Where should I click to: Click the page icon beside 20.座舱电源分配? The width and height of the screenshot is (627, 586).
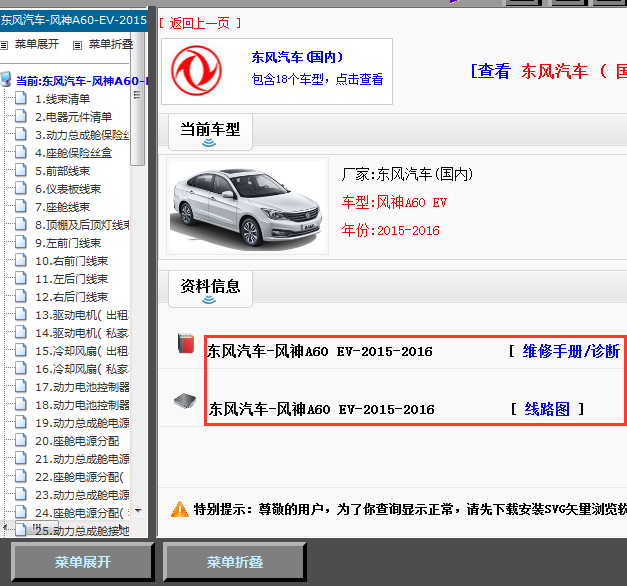[x=21, y=440]
